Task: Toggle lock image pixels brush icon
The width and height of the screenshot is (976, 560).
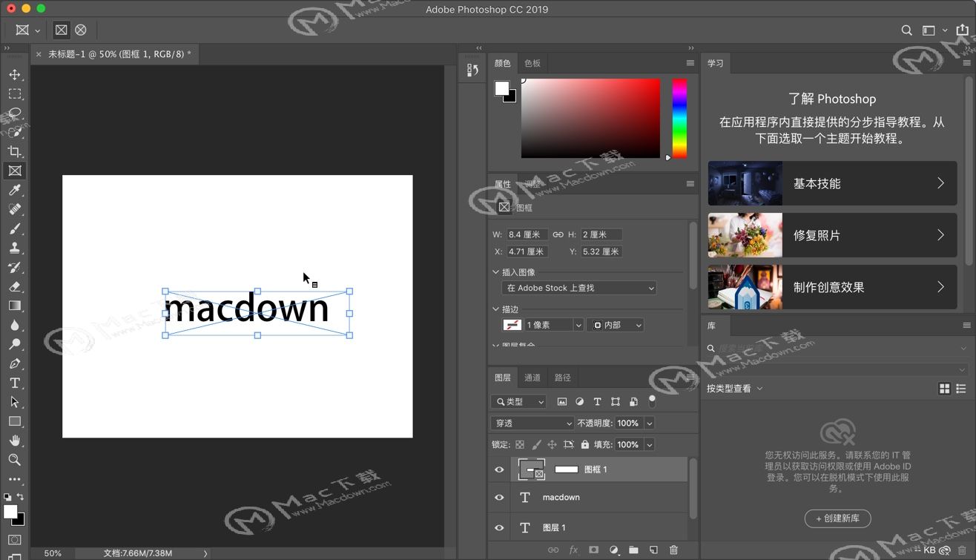Action: tap(536, 444)
